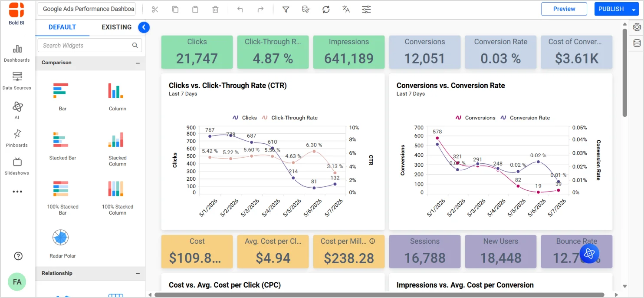
Task: Open the help question mark icon
Action: tap(18, 256)
